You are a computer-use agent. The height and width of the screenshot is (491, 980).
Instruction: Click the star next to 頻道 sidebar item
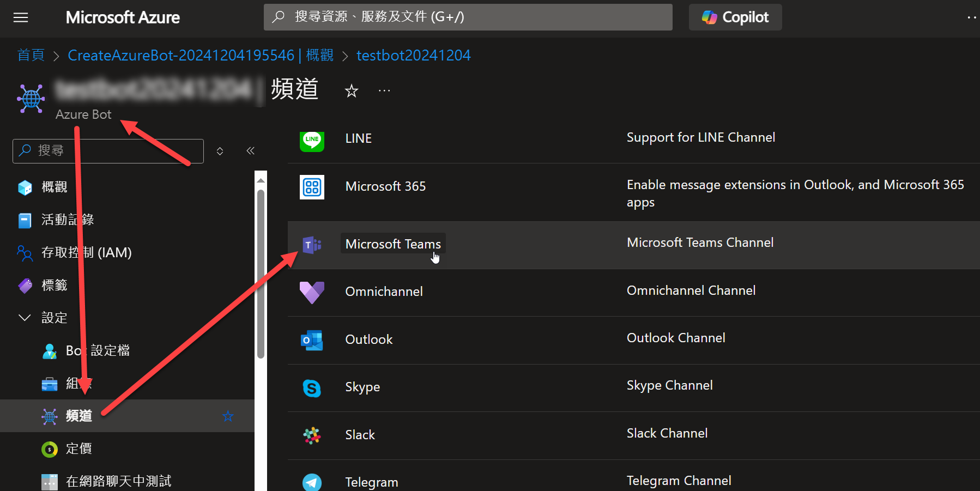(x=228, y=416)
